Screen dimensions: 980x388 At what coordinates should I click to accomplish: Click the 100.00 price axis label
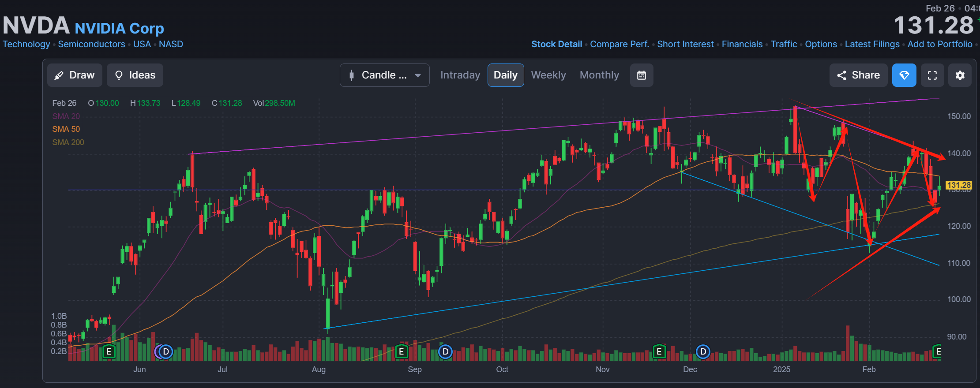[959, 299]
